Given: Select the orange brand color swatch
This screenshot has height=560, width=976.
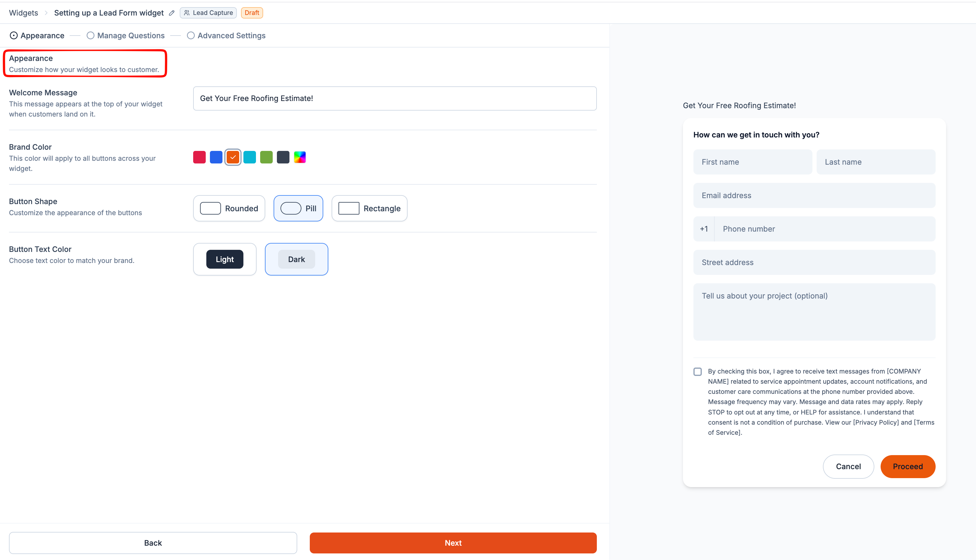Looking at the screenshot, I should (x=233, y=157).
